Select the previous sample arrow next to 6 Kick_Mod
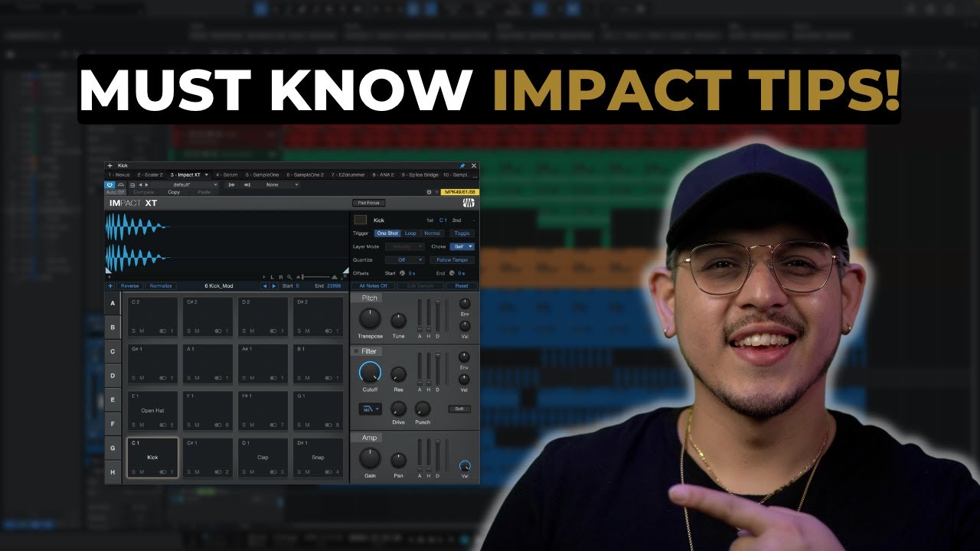 pyautogui.click(x=265, y=286)
